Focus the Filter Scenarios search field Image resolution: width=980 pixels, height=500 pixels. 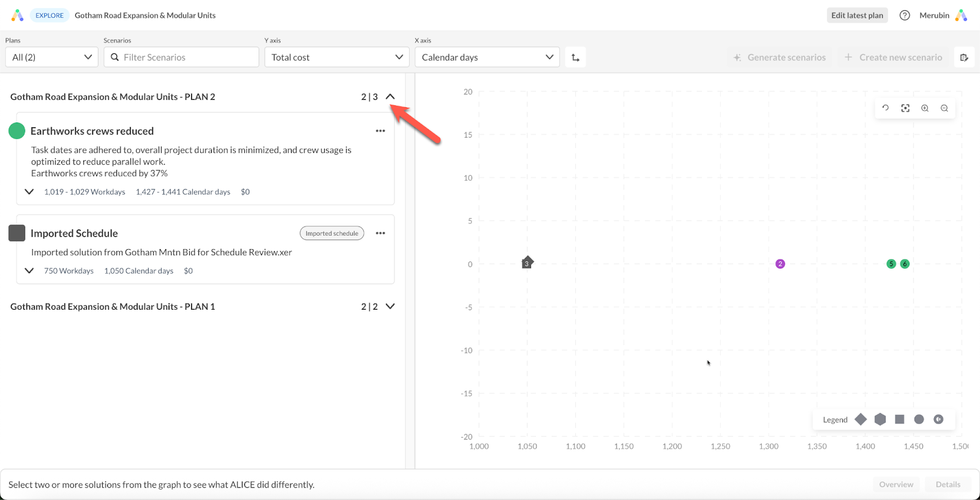(x=181, y=58)
